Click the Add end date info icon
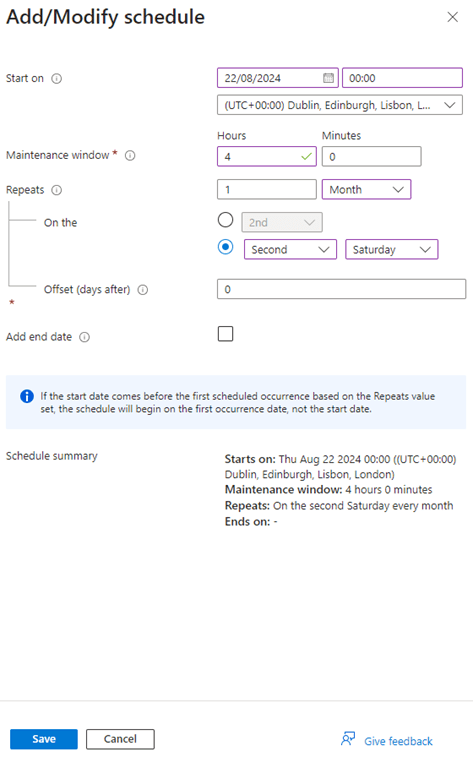This screenshot has width=473, height=768. 85,337
